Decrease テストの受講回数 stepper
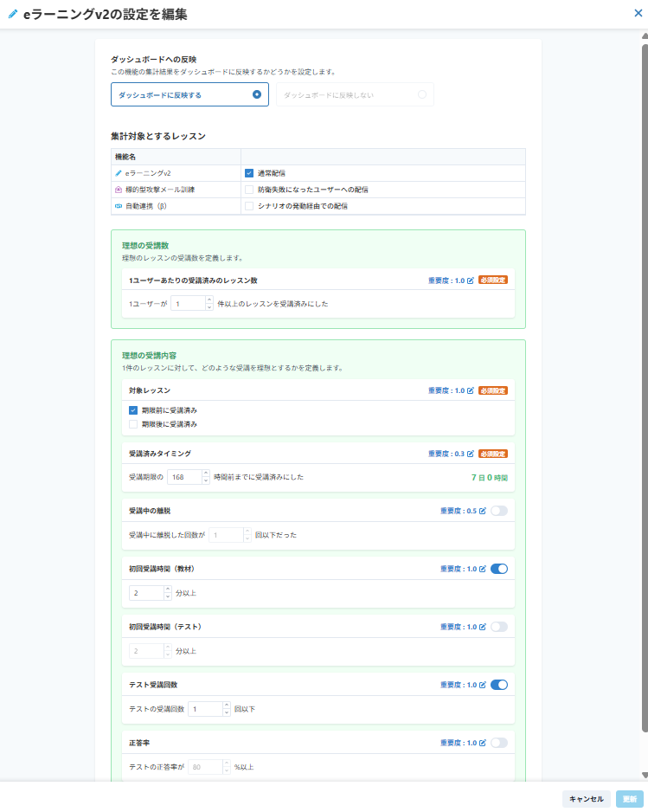The image size is (648, 812). [227, 712]
